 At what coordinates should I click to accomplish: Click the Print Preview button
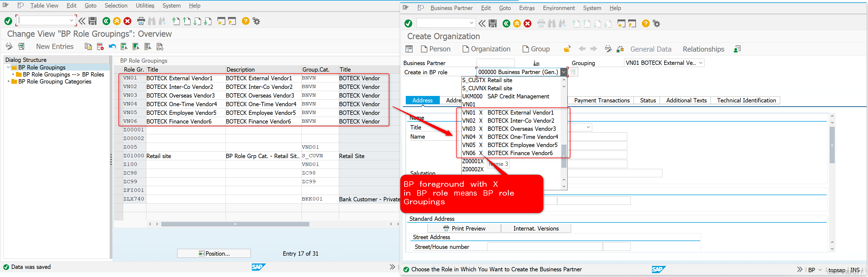click(464, 228)
